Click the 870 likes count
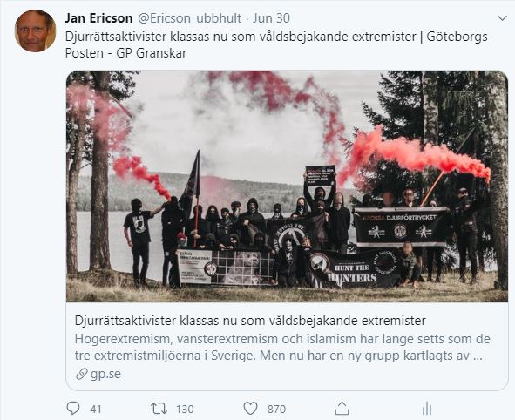The height and width of the screenshot is (420, 515). [276, 410]
